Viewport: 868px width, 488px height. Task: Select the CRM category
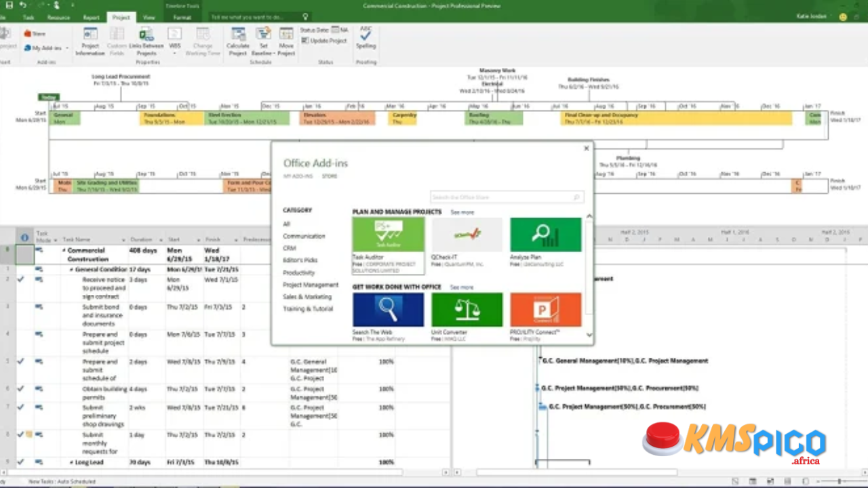tap(290, 248)
